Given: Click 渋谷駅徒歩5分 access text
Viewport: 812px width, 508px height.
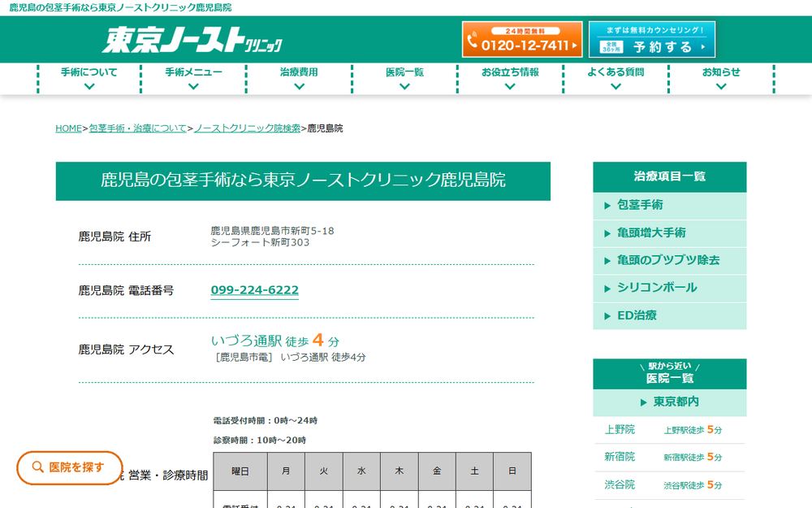Looking at the screenshot, I should click(693, 485).
